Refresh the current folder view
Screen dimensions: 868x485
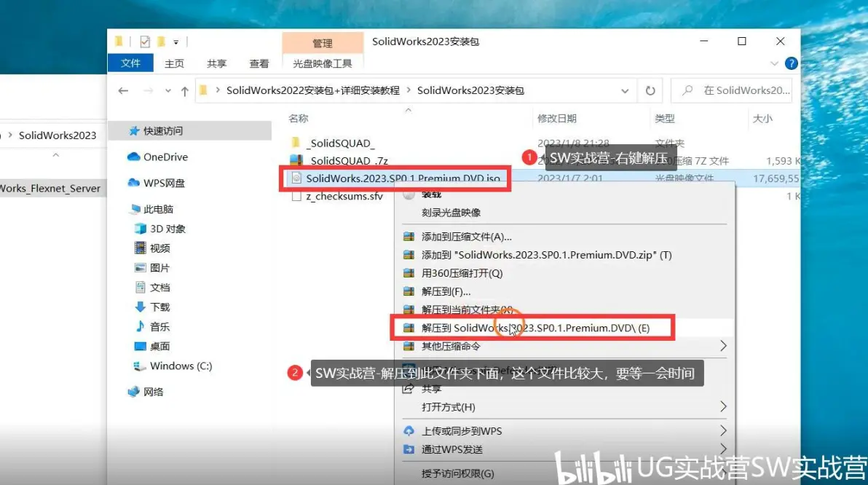[650, 90]
